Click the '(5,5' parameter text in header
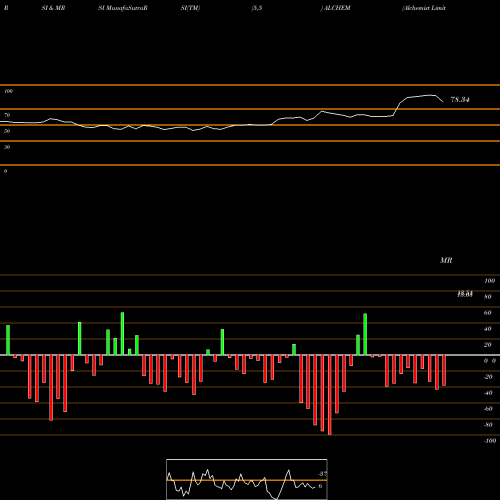500x500 pixels. [257, 8]
